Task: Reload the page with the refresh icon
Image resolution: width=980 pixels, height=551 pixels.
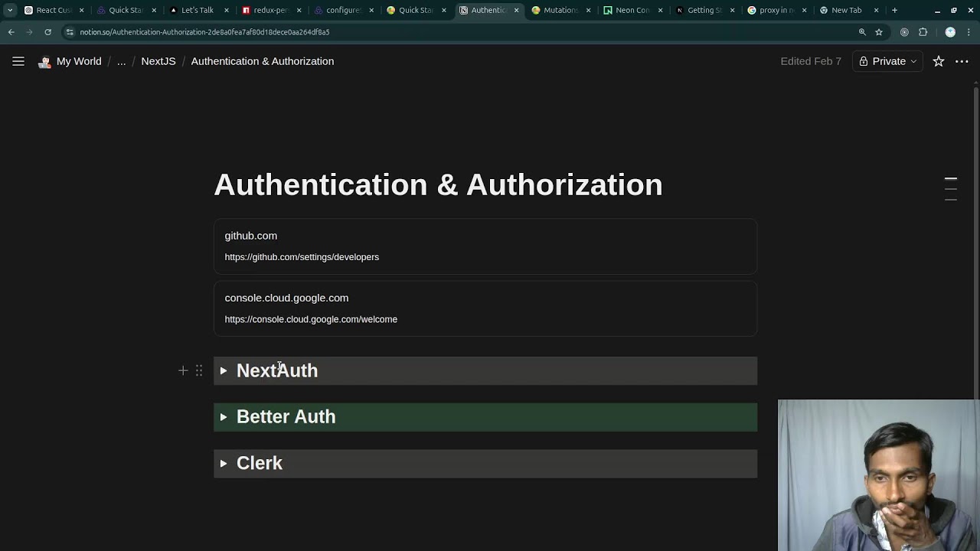Action: point(47,32)
